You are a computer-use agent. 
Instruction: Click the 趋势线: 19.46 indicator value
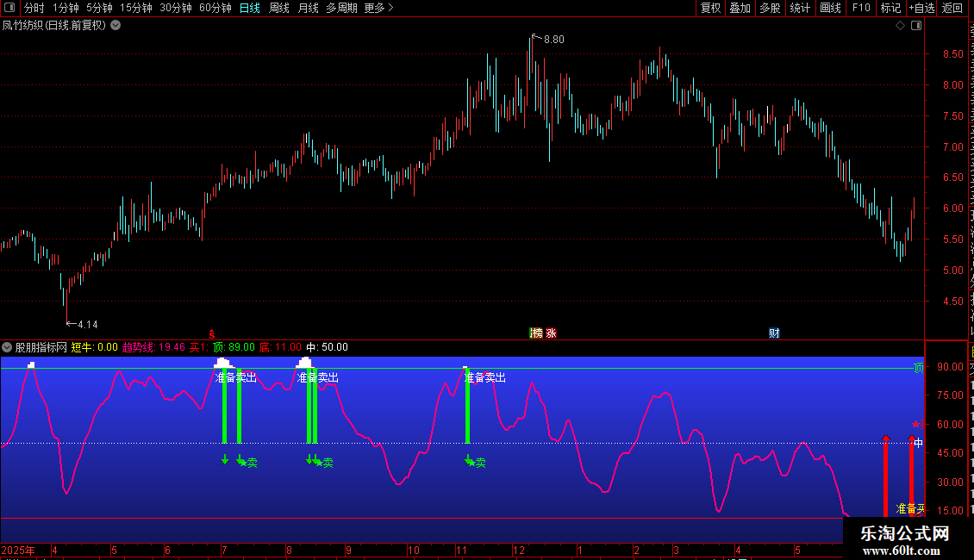[x=153, y=347]
